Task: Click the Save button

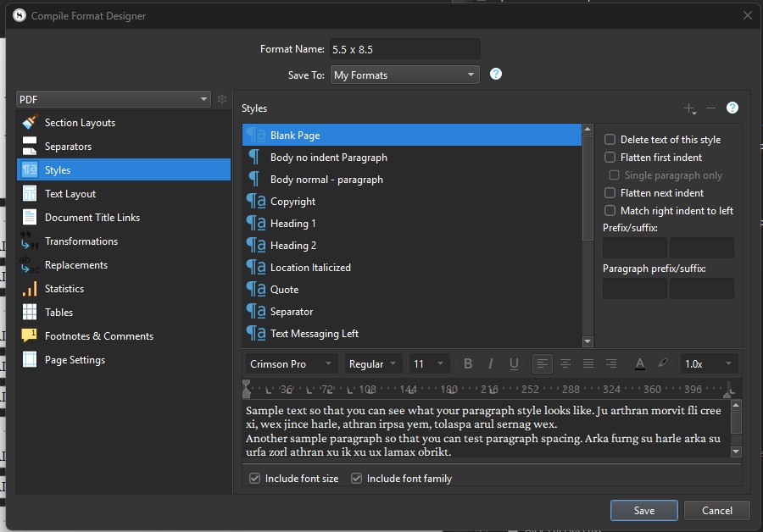Action: pos(643,510)
